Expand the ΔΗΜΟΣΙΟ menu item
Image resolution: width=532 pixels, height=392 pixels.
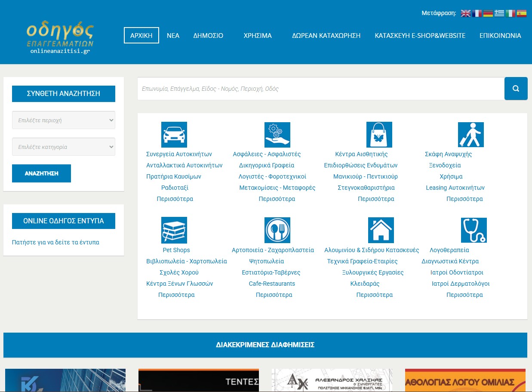tap(208, 36)
